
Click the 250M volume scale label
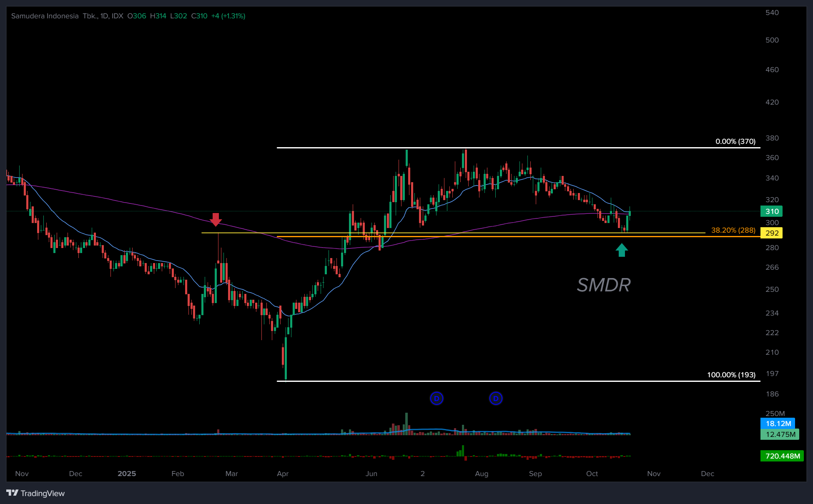[x=775, y=414]
